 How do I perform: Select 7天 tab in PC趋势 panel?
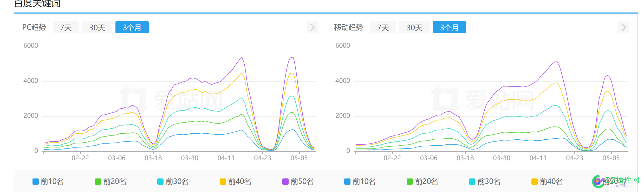(x=66, y=27)
